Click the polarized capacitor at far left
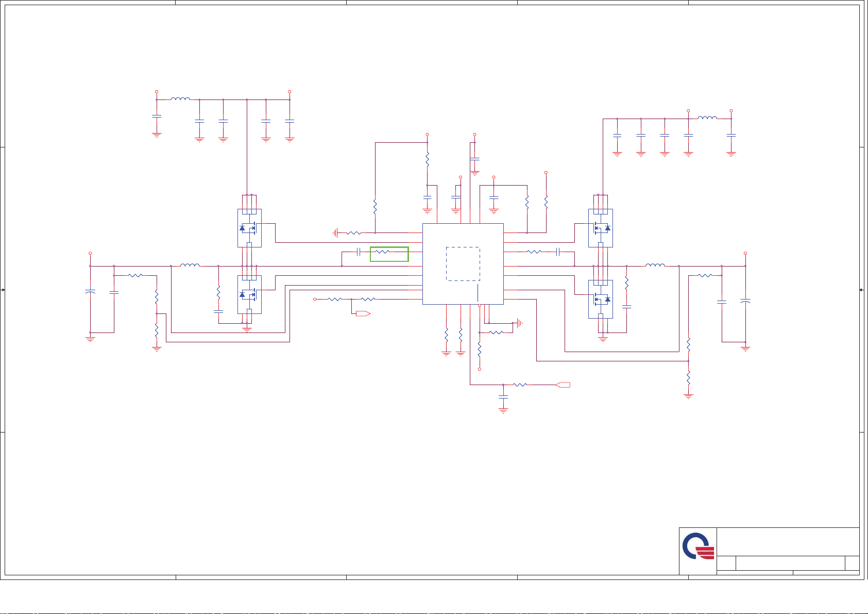 [90, 292]
